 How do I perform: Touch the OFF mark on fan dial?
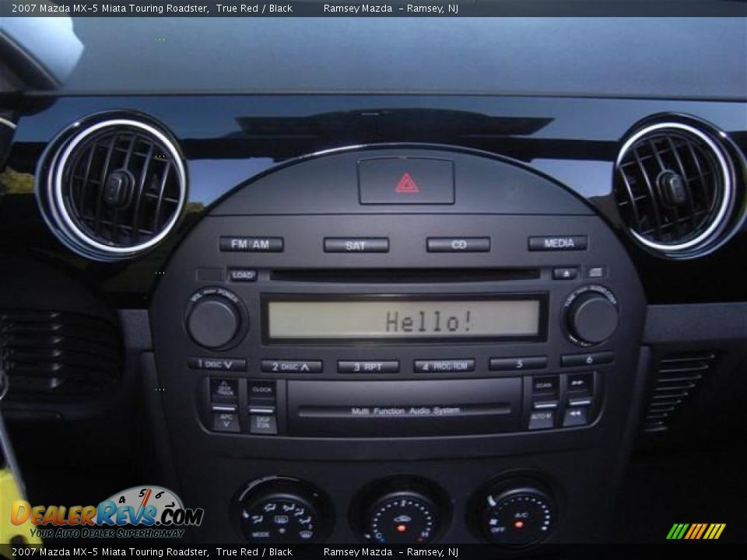(x=497, y=529)
